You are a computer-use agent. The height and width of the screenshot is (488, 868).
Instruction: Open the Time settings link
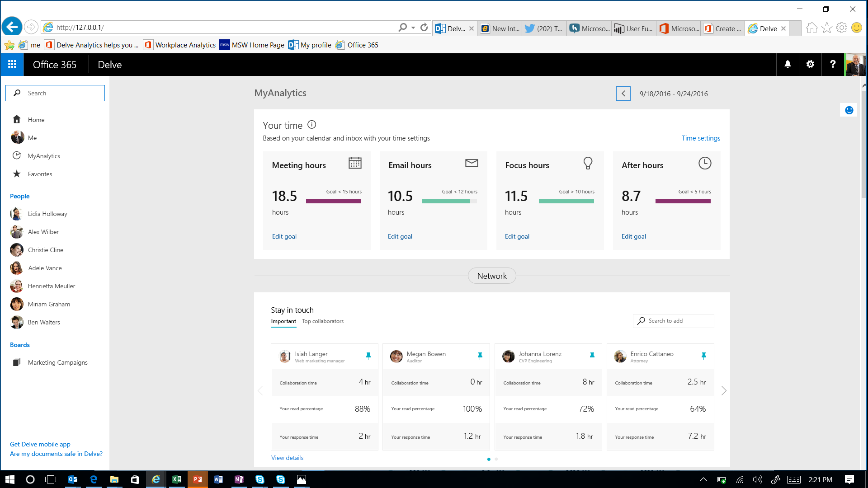coord(701,138)
